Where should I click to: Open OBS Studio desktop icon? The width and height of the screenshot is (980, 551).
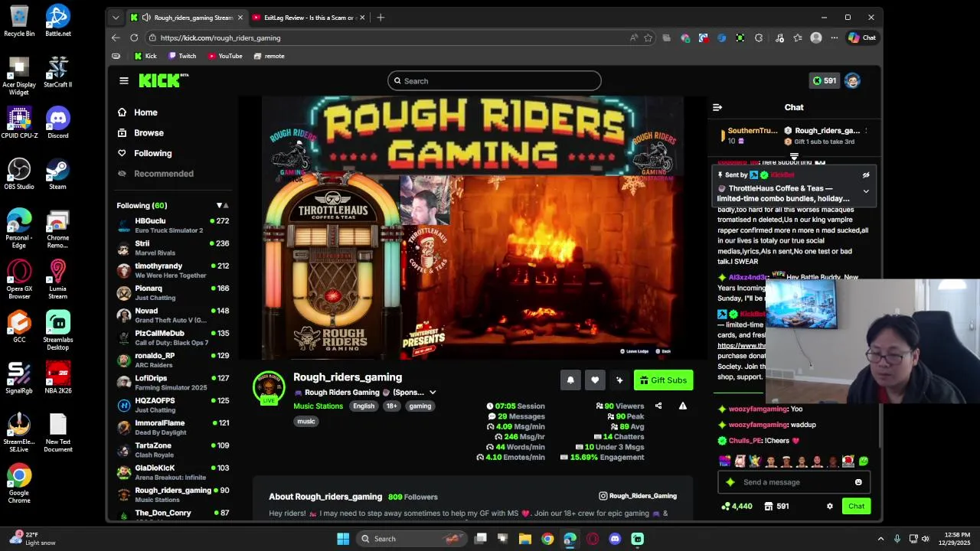tap(19, 174)
